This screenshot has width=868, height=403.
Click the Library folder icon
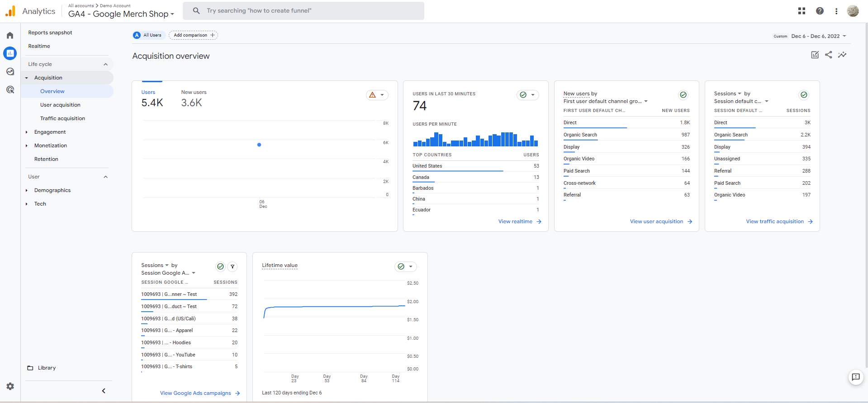(30, 368)
